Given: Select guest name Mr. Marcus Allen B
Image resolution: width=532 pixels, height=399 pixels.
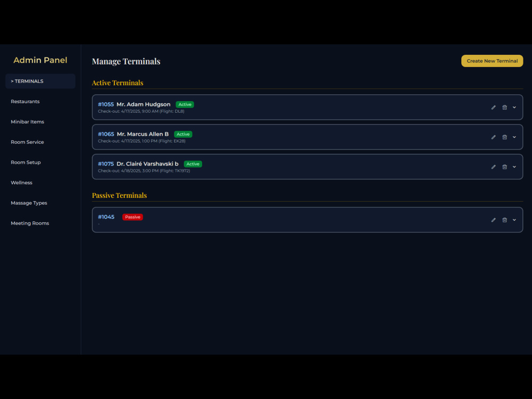Looking at the screenshot, I should pos(143,134).
